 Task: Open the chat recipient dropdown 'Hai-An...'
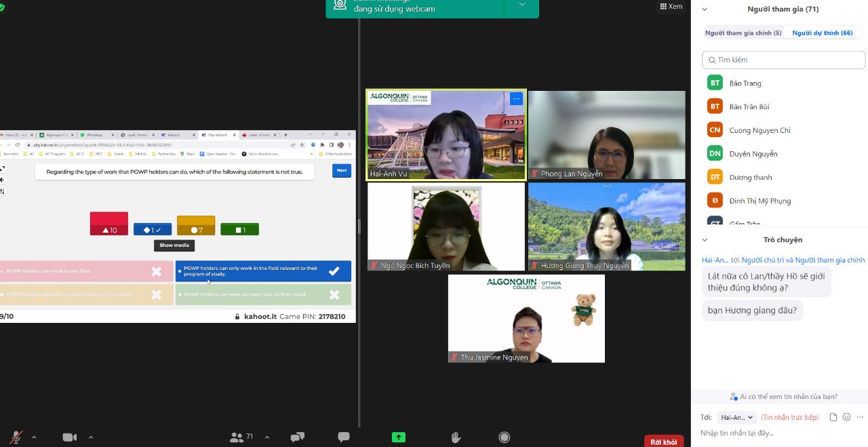[x=736, y=418]
